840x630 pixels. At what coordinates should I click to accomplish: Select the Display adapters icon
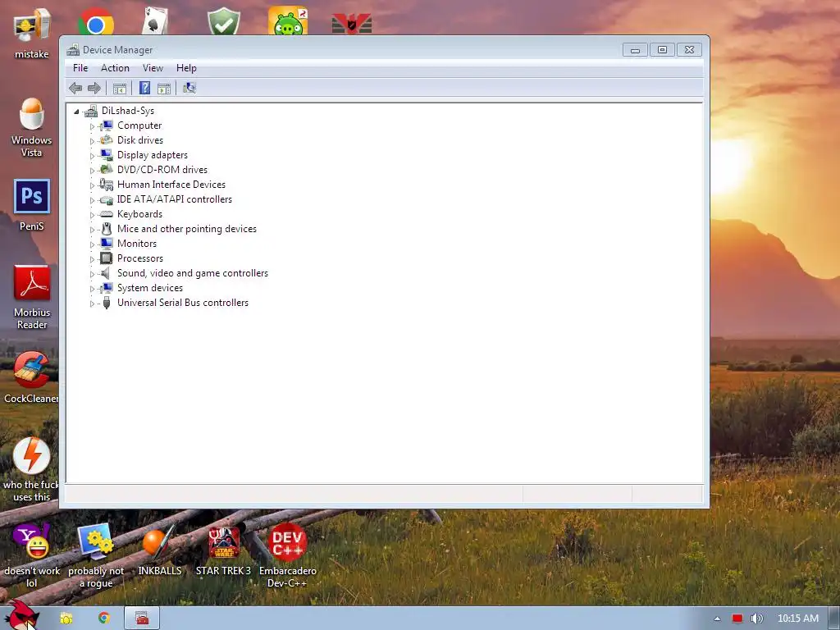click(106, 155)
